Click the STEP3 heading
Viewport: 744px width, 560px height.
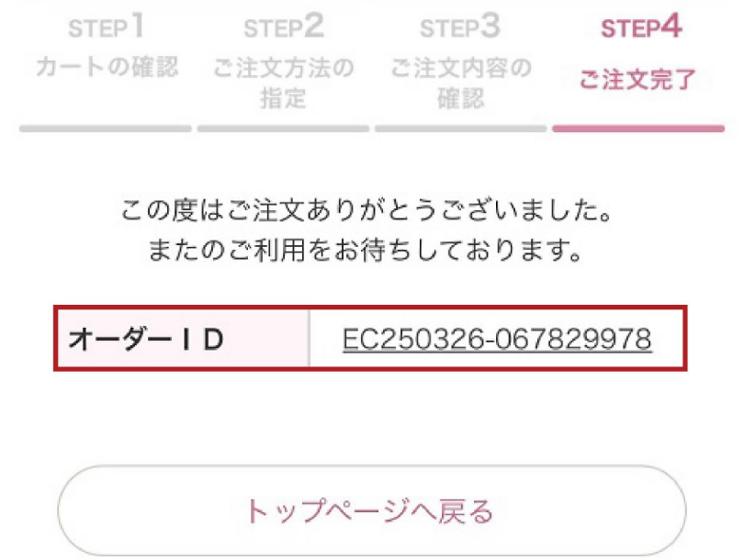click(x=460, y=28)
